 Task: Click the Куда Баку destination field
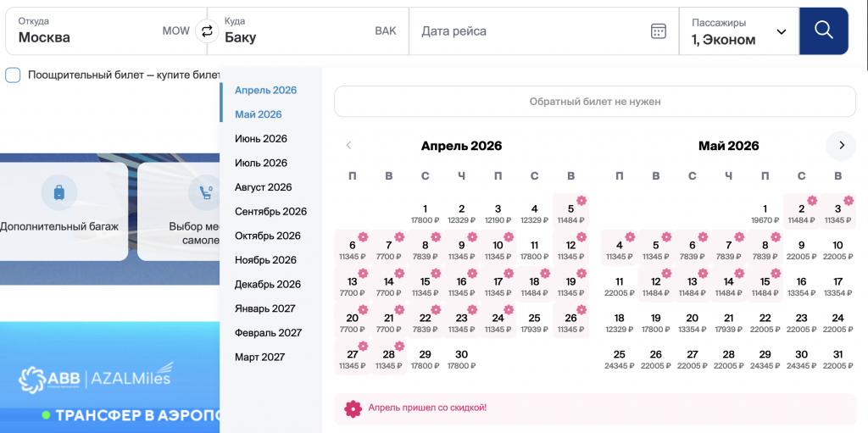point(309,31)
